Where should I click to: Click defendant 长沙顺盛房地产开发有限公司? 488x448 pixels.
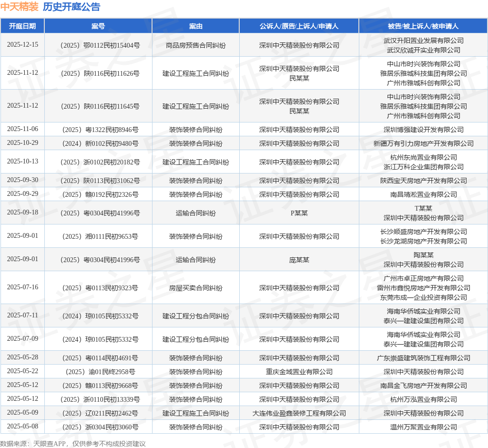[424, 232]
